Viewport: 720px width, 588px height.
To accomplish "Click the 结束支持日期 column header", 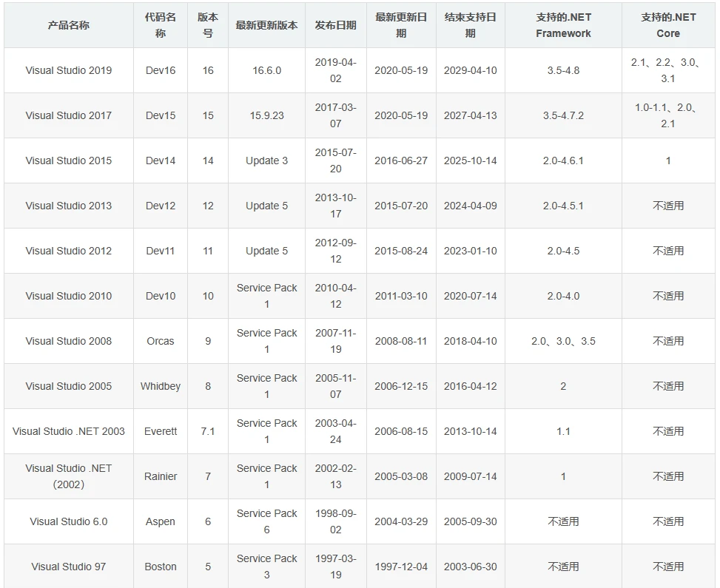I will (x=470, y=25).
